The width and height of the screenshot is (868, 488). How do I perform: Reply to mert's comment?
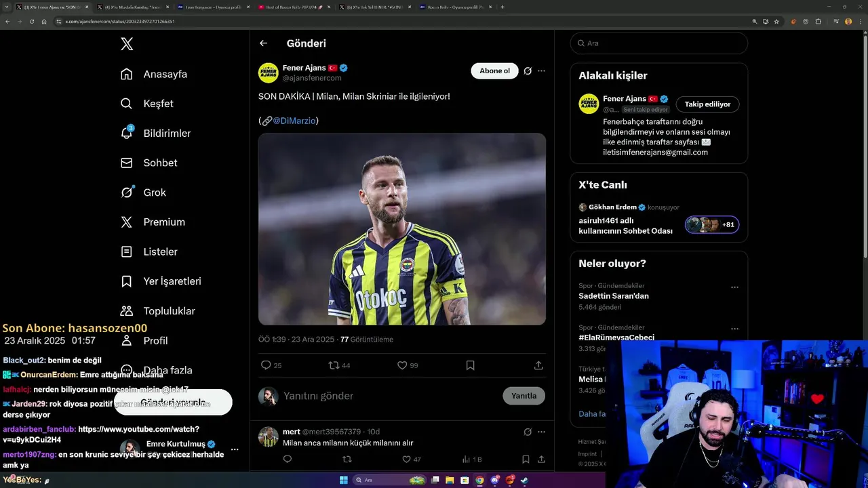click(288, 460)
